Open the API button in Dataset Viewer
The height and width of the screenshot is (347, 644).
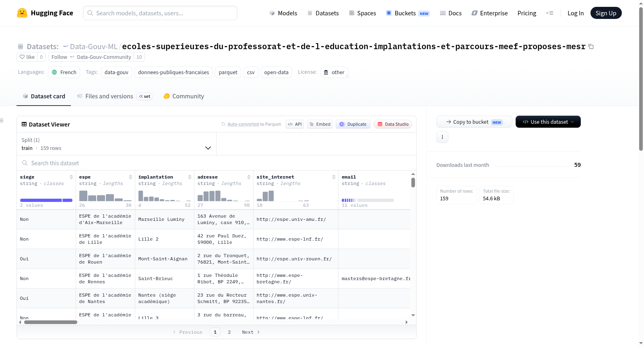click(x=295, y=124)
